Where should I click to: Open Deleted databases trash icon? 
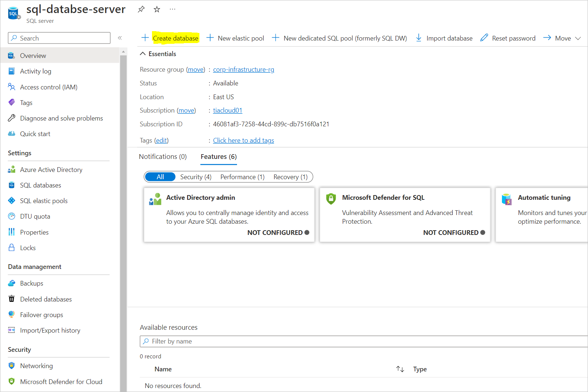coord(12,299)
